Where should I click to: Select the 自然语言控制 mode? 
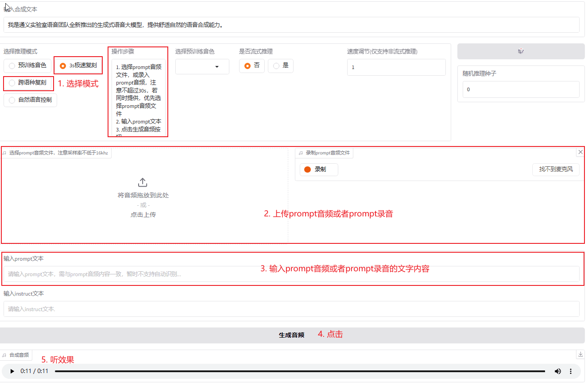(x=30, y=100)
